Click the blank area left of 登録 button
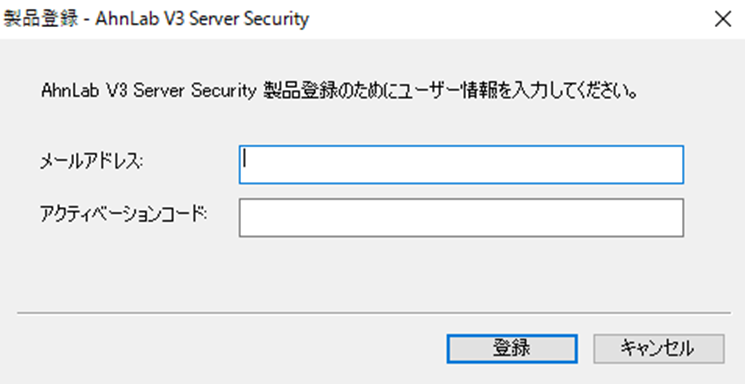The width and height of the screenshot is (745, 384). (x=228, y=349)
